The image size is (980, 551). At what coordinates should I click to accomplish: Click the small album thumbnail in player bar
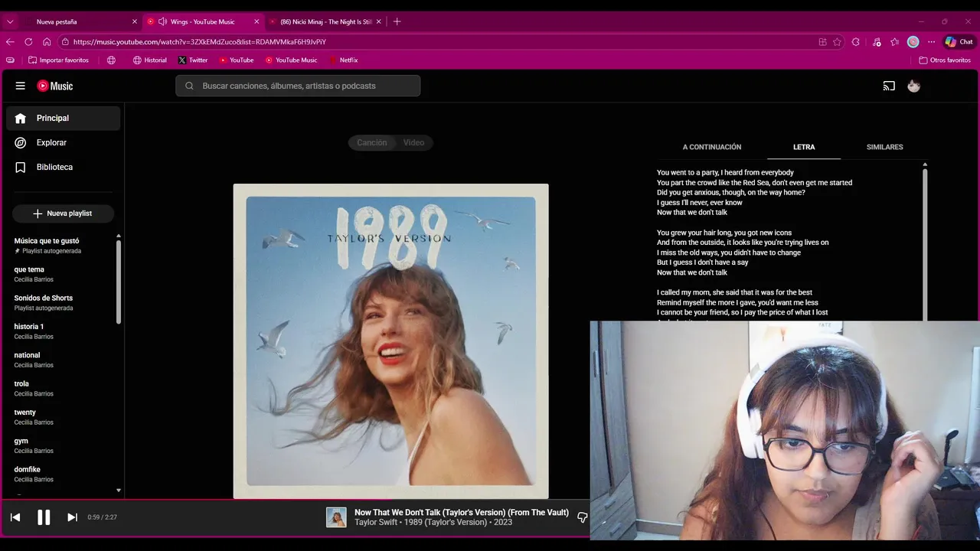(336, 517)
